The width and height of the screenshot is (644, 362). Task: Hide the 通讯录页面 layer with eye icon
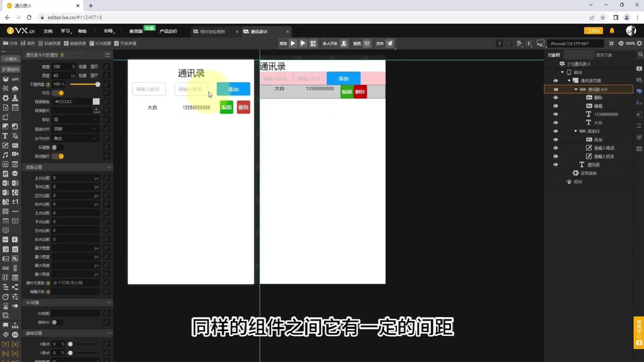pyautogui.click(x=556, y=81)
